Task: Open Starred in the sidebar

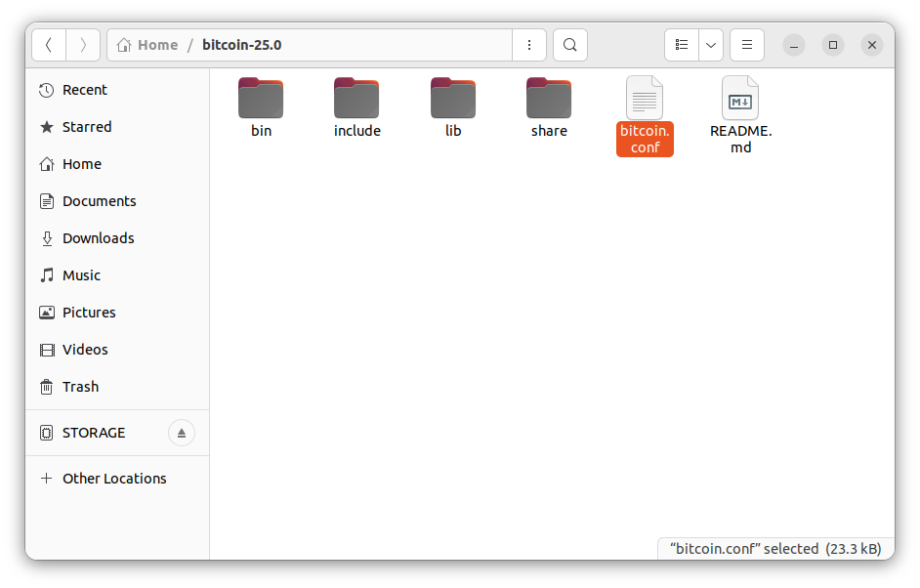Action: tap(117, 127)
